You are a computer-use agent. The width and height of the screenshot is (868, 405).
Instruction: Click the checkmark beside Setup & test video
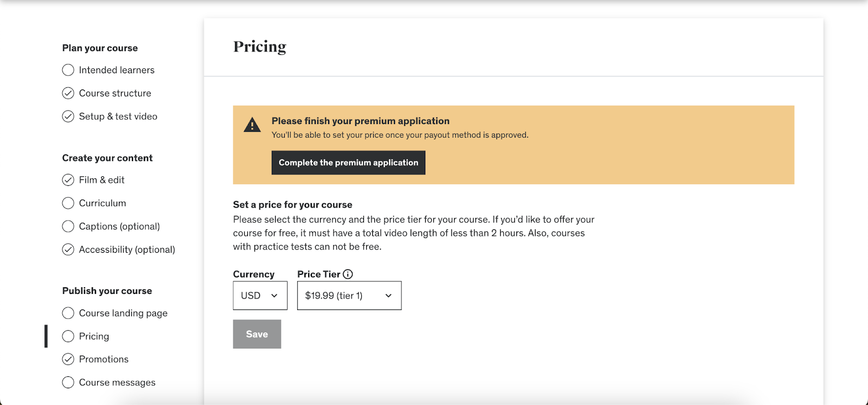pyautogui.click(x=68, y=116)
